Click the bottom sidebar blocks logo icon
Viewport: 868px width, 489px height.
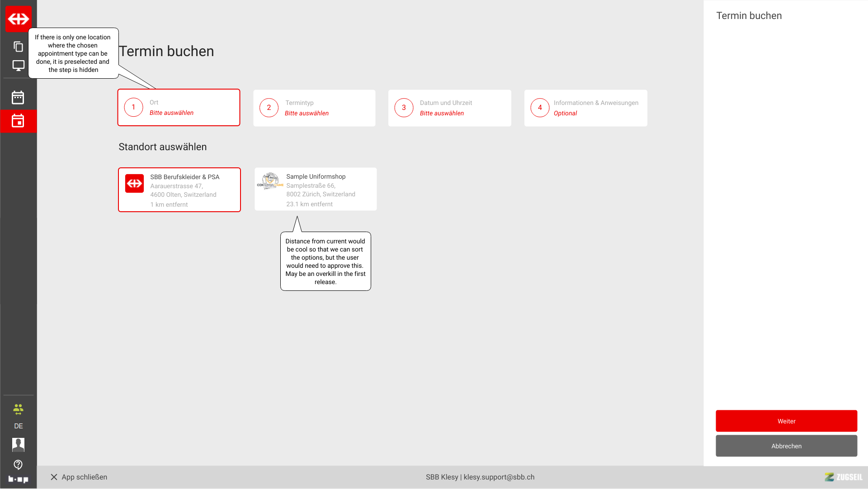click(18, 479)
